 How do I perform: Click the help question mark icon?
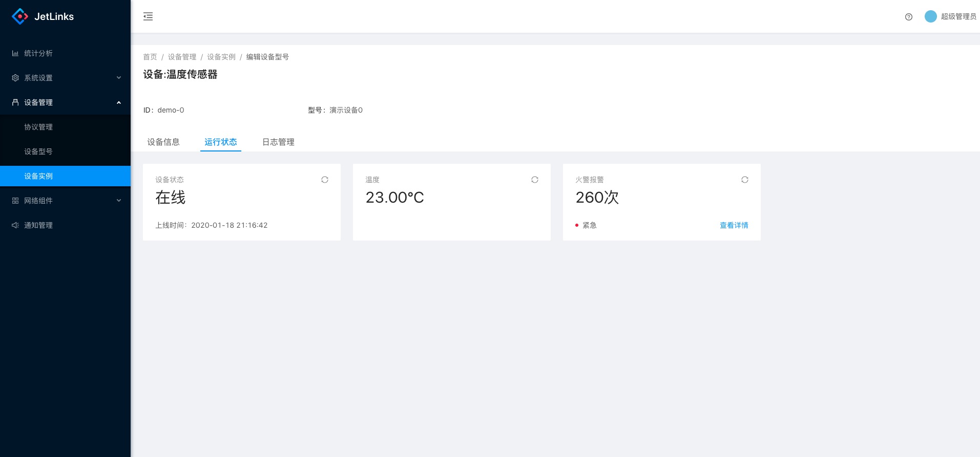(909, 17)
